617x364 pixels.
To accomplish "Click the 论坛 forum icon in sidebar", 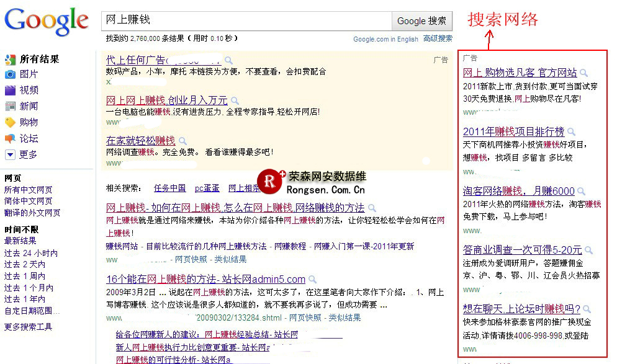I will click(x=10, y=138).
